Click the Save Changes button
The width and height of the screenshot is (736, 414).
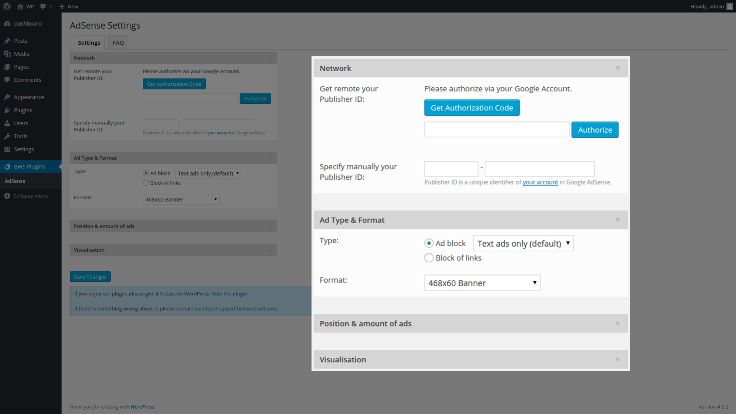[x=90, y=277]
